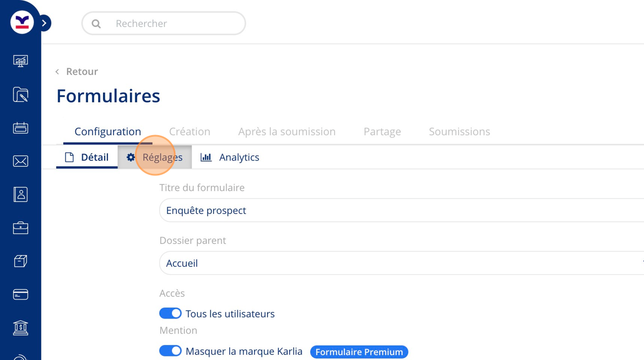
Task: Open the Dossier parent dropdown showing Accueil
Action: (402, 263)
